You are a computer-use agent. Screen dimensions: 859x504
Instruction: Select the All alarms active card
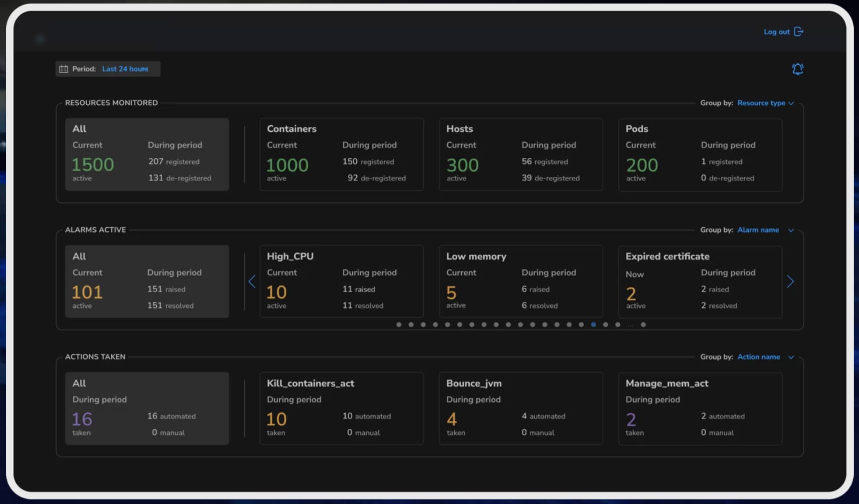(x=147, y=281)
